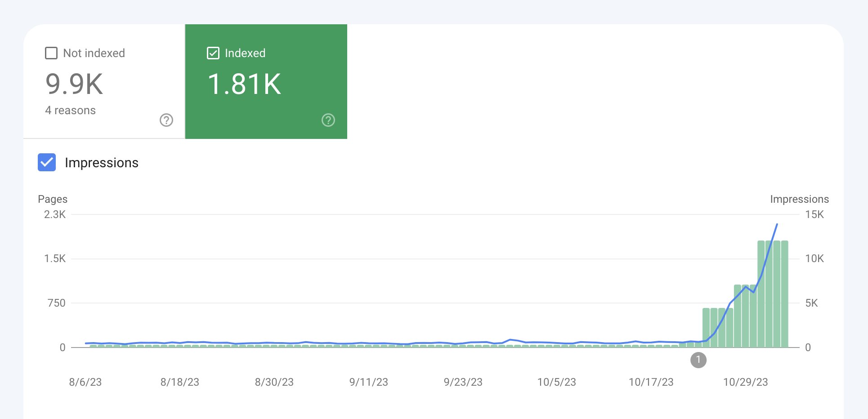Select the Not indexed 9.9K count

tap(74, 84)
